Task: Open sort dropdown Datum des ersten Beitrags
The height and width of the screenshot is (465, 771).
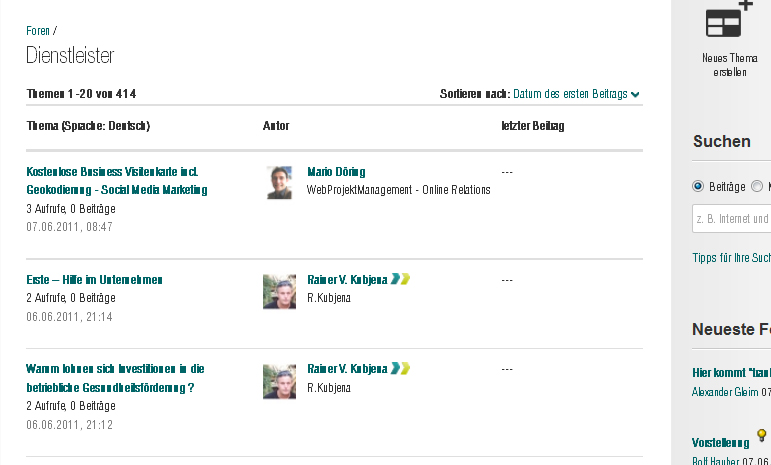Action: tap(570, 94)
